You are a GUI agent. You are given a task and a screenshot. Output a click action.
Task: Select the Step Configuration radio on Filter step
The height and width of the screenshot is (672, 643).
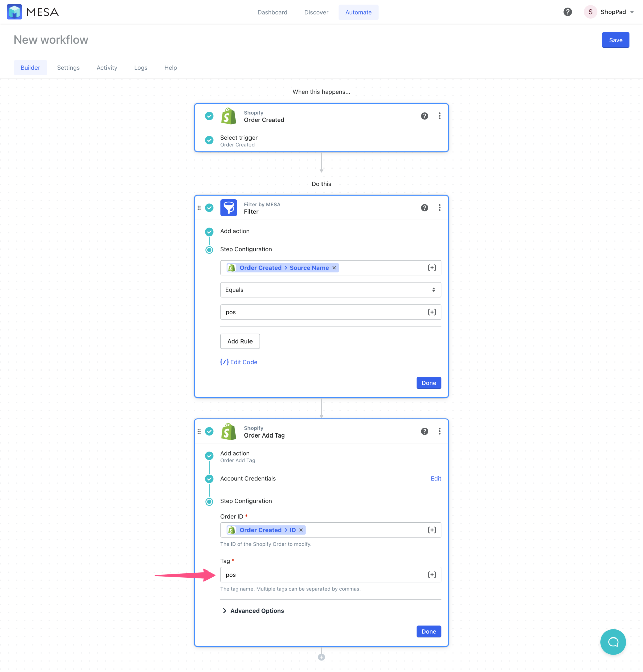click(209, 250)
